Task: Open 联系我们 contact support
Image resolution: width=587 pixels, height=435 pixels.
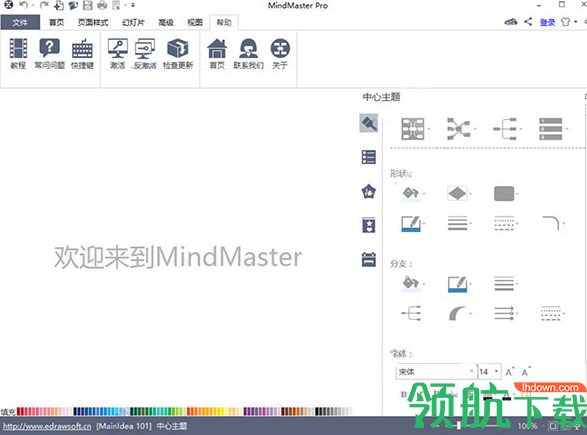Action: pos(249,53)
